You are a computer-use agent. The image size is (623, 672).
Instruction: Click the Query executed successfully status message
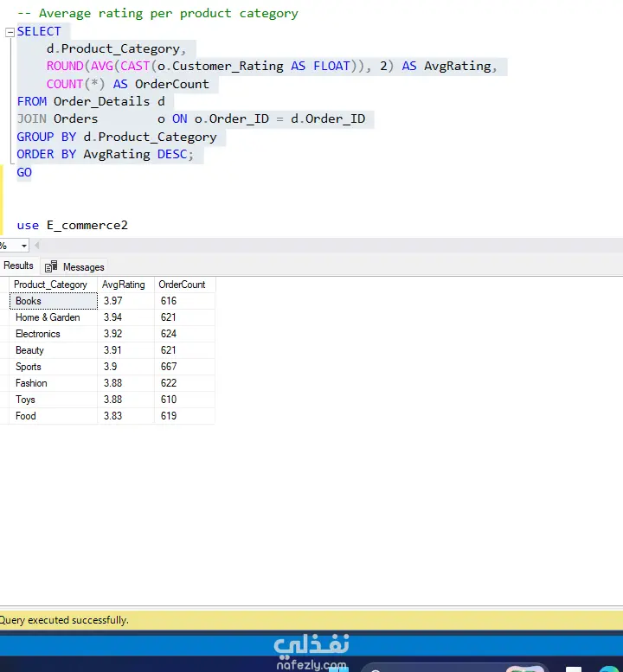coord(64,620)
